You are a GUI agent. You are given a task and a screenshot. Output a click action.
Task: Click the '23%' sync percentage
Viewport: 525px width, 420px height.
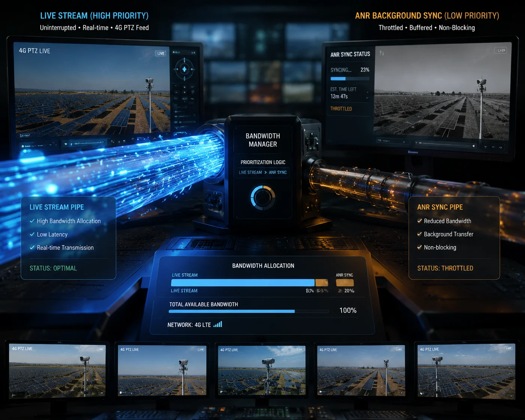(365, 70)
